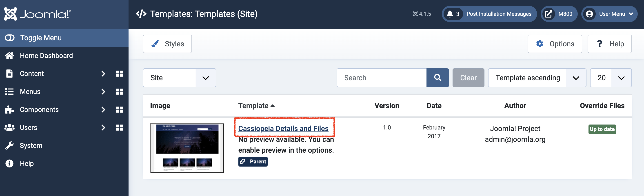Screen dimensions: 644x196
Task: Open the Site client dropdown
Action: click(x=179, y=78)
